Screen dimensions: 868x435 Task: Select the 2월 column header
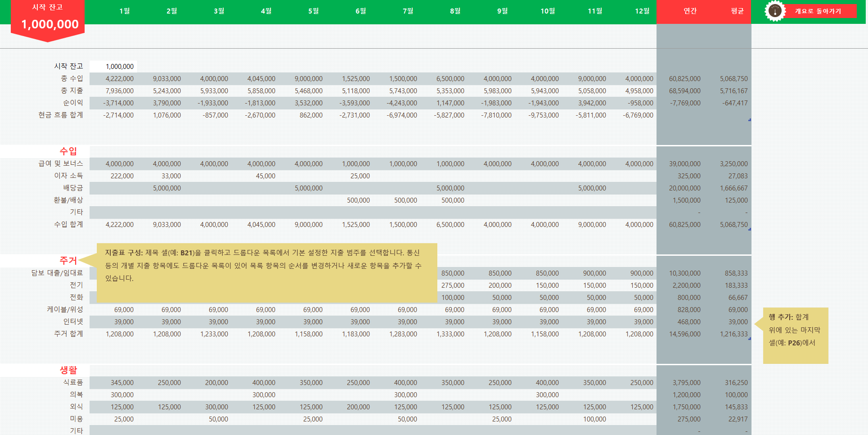pos(172,11)
